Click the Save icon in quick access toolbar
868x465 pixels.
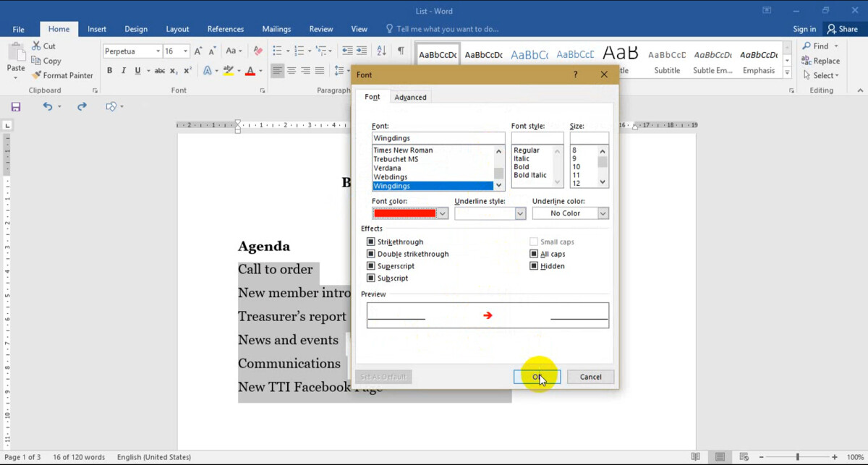16,106
